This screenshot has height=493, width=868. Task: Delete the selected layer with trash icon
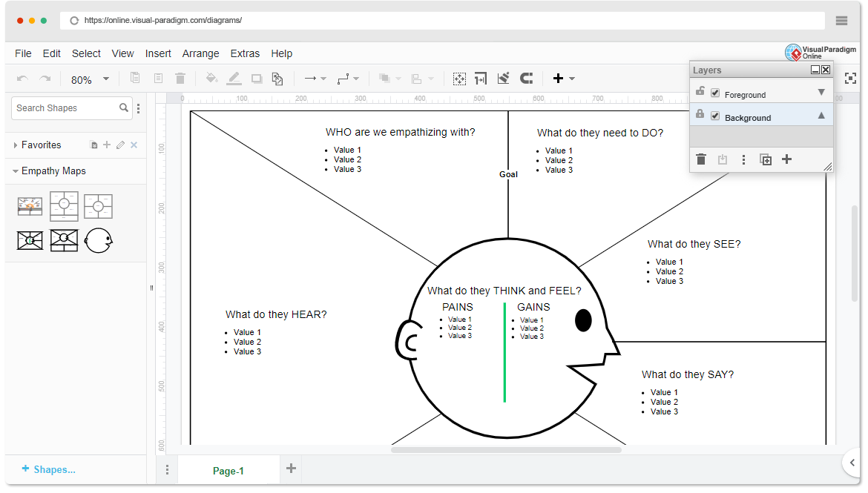[x=701, y=159]
